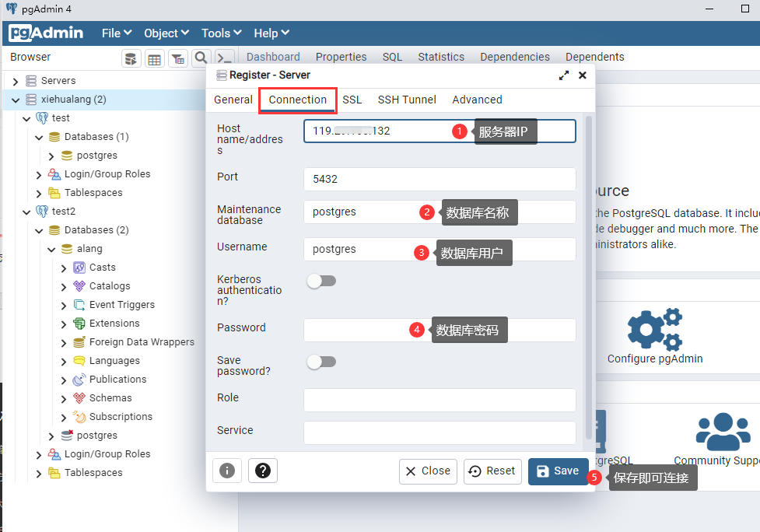Switch to the SSL tab
The height and width of the screenshot is (532, 760).
352,100
